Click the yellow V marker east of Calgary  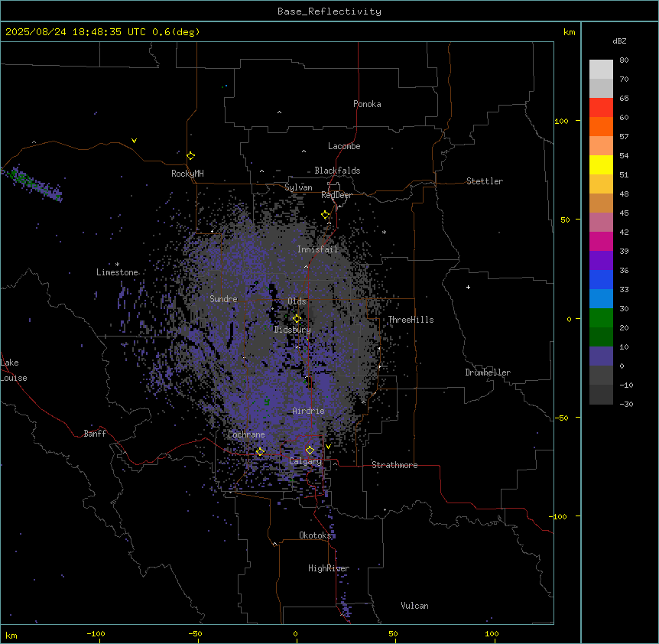[328, 447]
